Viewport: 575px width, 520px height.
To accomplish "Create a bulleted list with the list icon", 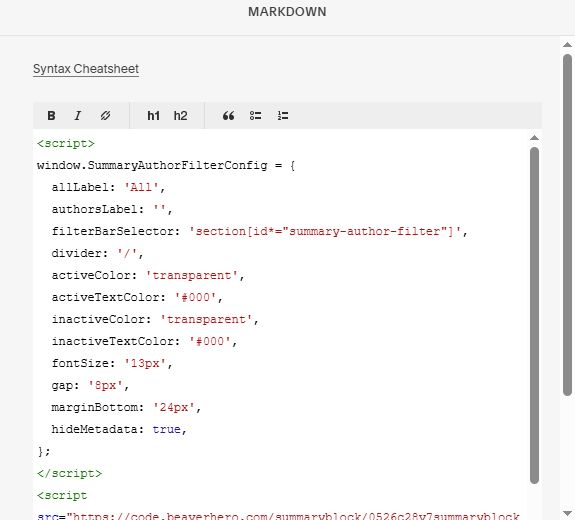I will click(255, 116).
